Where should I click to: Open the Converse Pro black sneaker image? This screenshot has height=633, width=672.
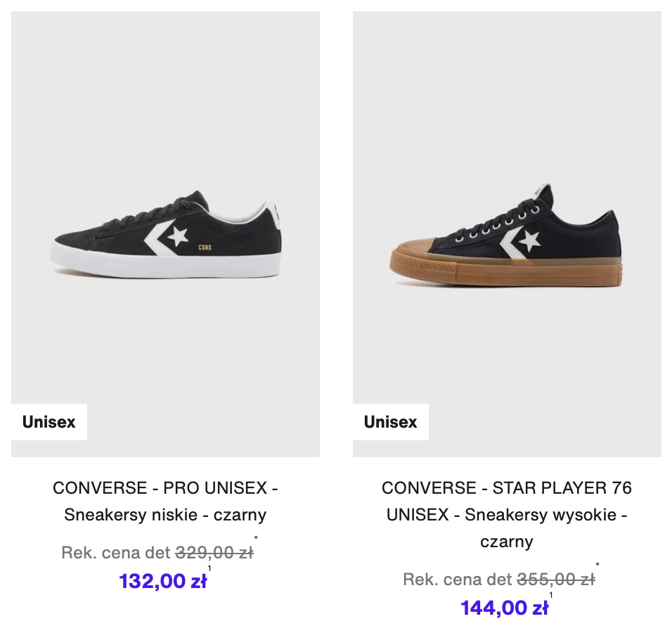pyautogui.click(x=165, y=234)
